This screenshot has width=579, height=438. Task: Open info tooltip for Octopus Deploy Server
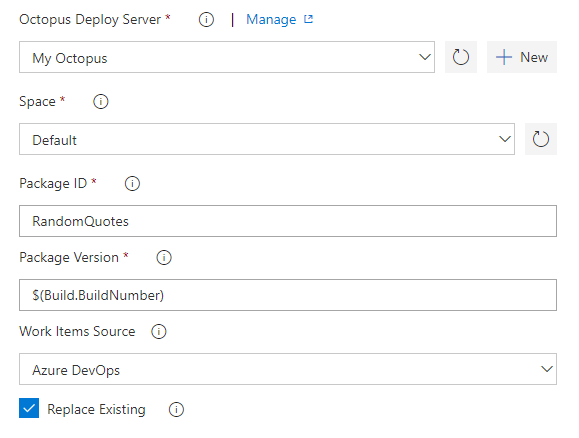[206, 20]
